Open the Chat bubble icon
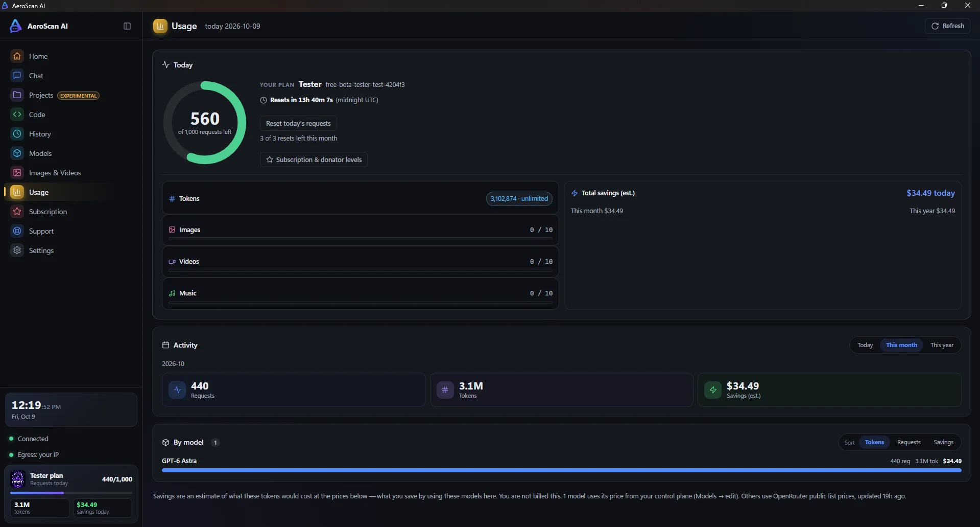Image resolution: width=980 pixels, height=527 pixels. pos(17,76)
